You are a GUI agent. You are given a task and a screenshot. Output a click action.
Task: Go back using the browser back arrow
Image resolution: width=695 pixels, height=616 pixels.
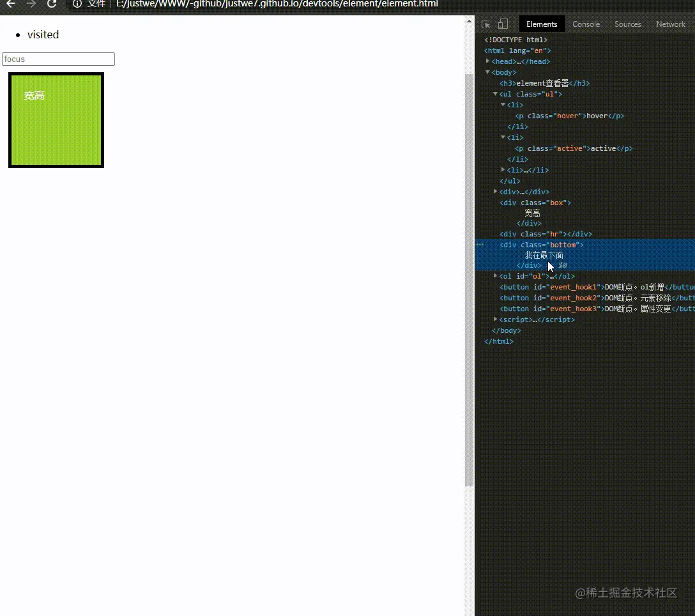click(11, 4)
